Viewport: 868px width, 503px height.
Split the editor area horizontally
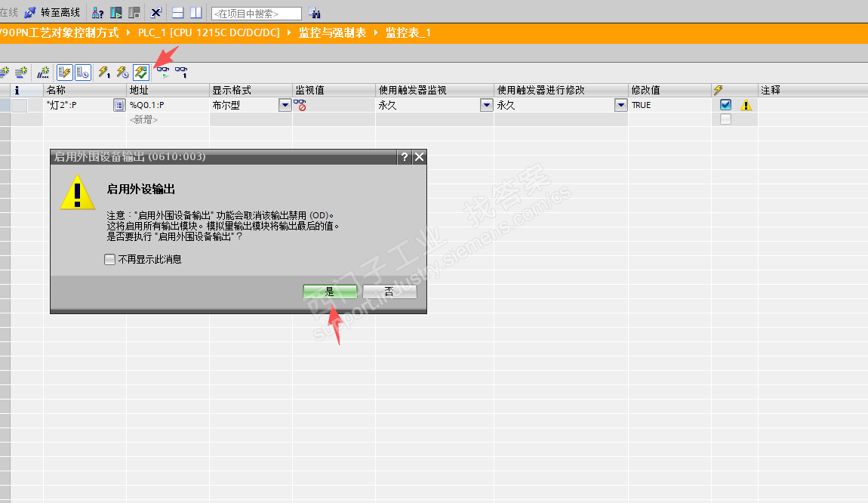coord(177,12)
